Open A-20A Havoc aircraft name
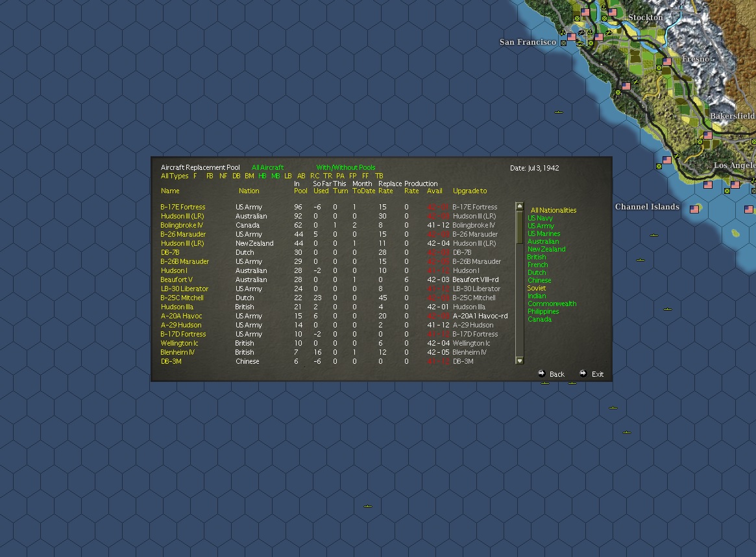The image size is (756, 557). click(x=181, y=316)
